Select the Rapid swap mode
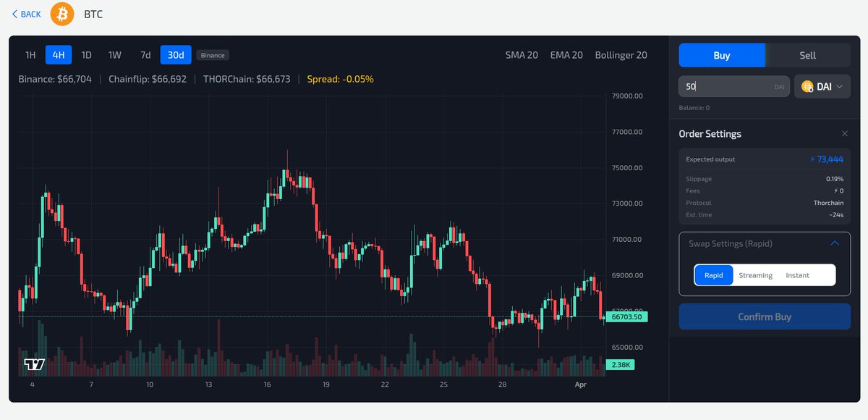 pos(714,275)
